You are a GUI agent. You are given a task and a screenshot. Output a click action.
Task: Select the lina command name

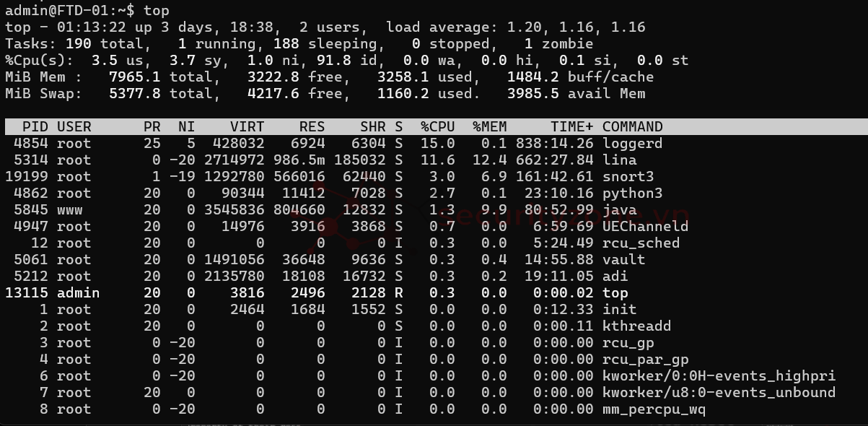(x=619, y=160)
